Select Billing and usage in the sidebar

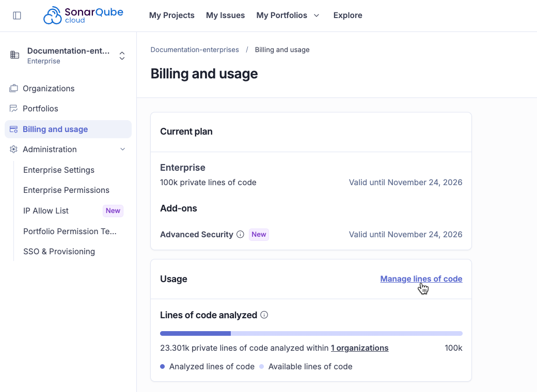click(68, 129)
